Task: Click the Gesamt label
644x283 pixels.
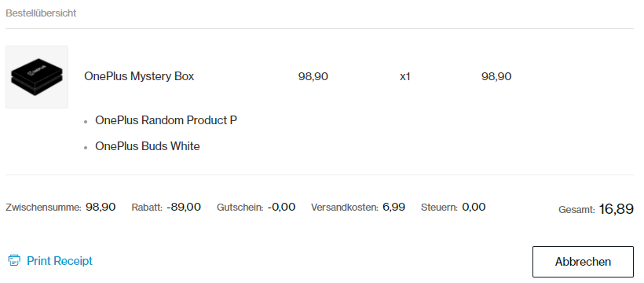Action: (576, 210)
